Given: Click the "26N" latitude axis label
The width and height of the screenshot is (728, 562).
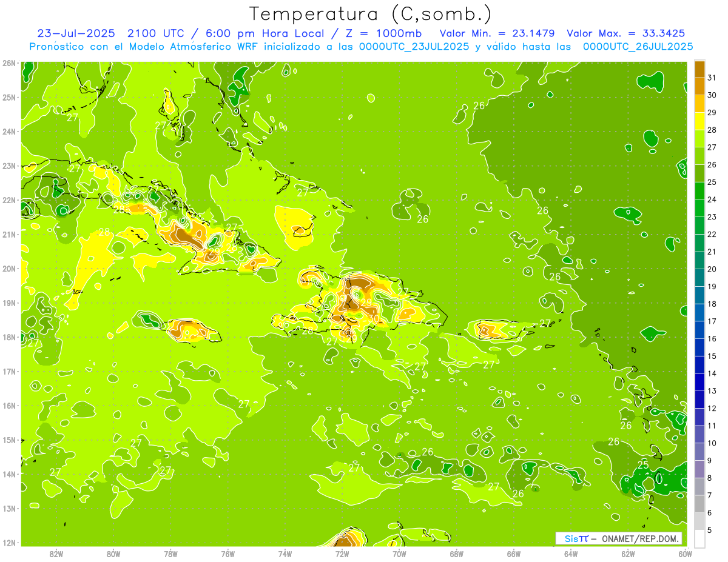Looking at the screenshot, I should (8, 63).
